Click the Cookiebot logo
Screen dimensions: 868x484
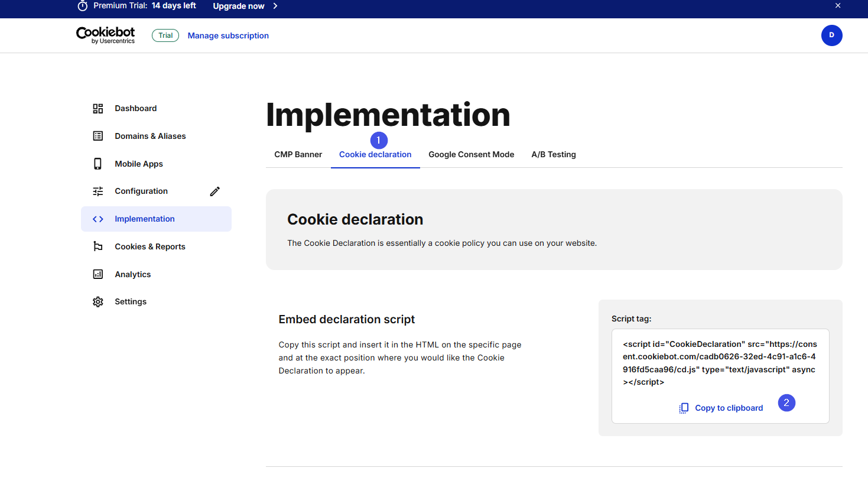106,35
